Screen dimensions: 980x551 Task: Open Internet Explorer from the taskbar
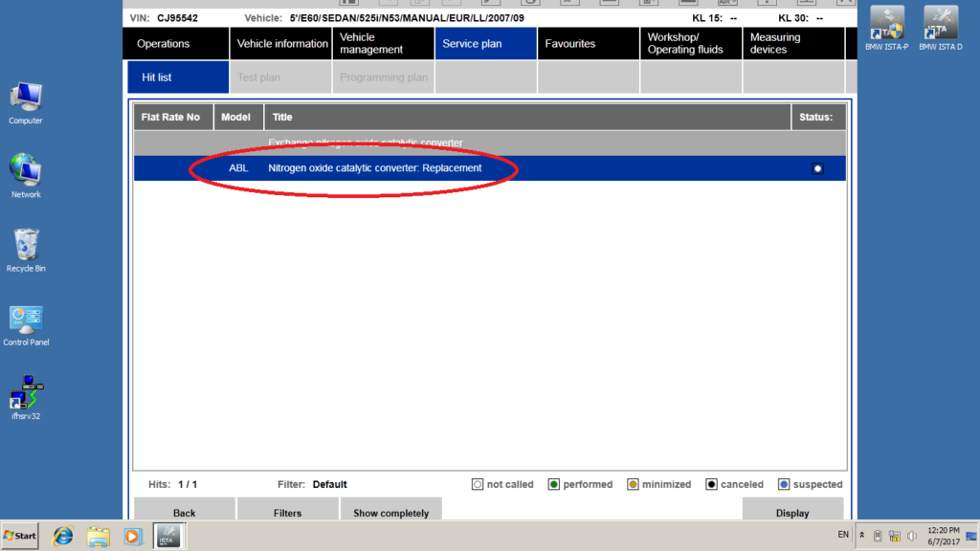62,536
